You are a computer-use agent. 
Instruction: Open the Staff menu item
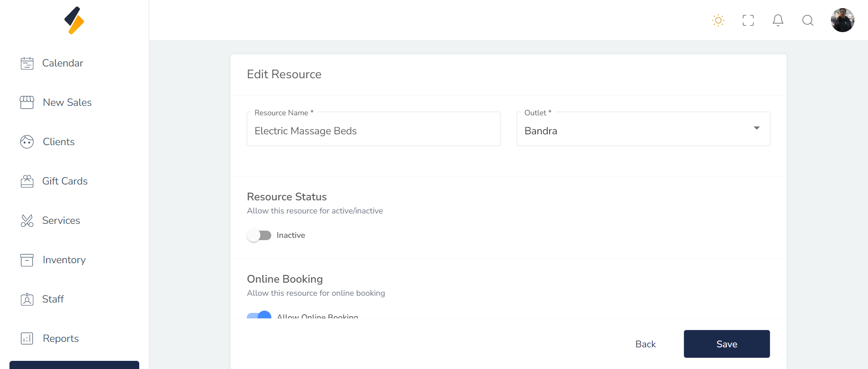pyautogui.click(x=53, y=299)
